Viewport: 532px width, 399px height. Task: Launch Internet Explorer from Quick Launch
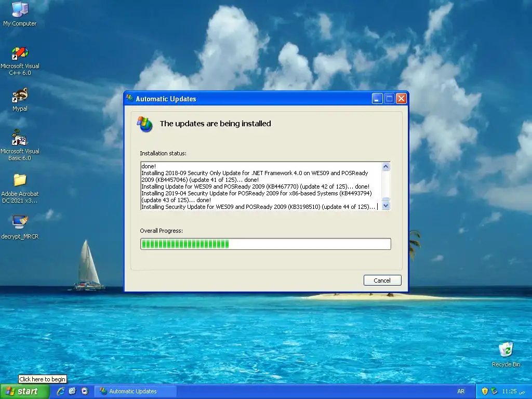pos(61,391)
